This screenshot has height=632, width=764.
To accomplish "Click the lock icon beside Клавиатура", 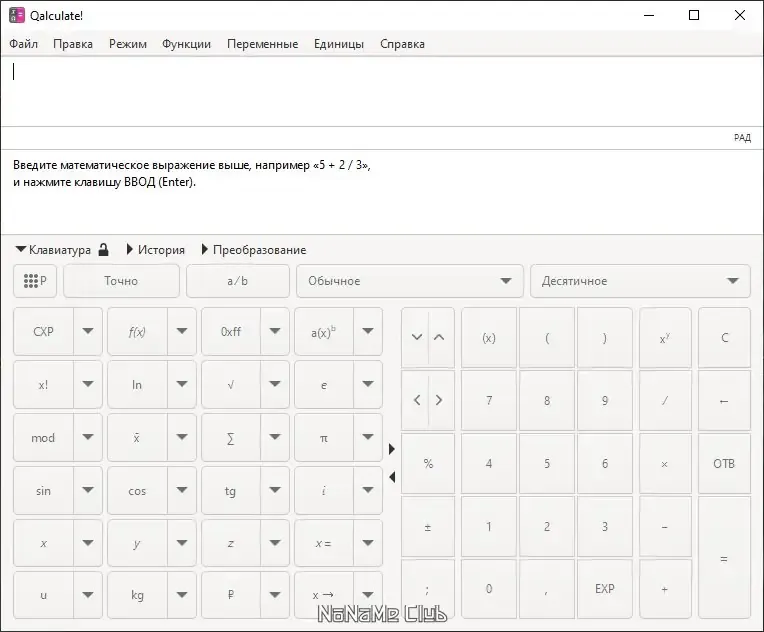I will click(x=103, y=250).
